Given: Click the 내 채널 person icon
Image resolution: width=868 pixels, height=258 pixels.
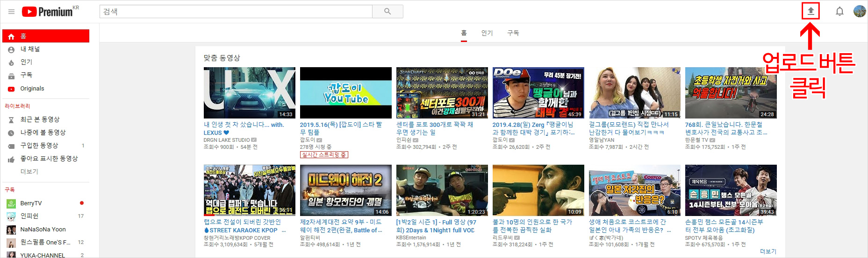Looking at the screenshot, I should (11, 49).
